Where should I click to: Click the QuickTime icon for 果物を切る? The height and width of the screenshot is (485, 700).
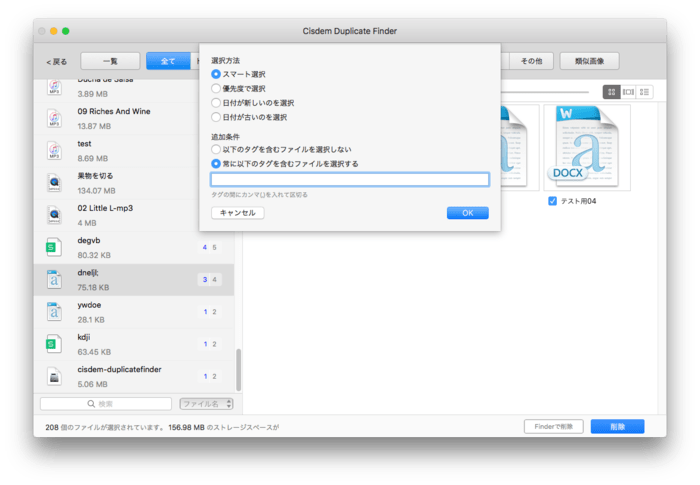pos(54,183)
